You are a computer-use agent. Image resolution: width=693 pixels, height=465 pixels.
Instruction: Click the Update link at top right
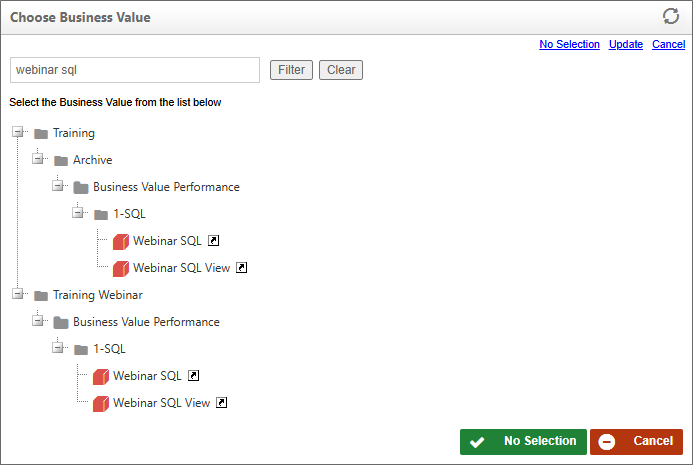click(x=625, y=44)
